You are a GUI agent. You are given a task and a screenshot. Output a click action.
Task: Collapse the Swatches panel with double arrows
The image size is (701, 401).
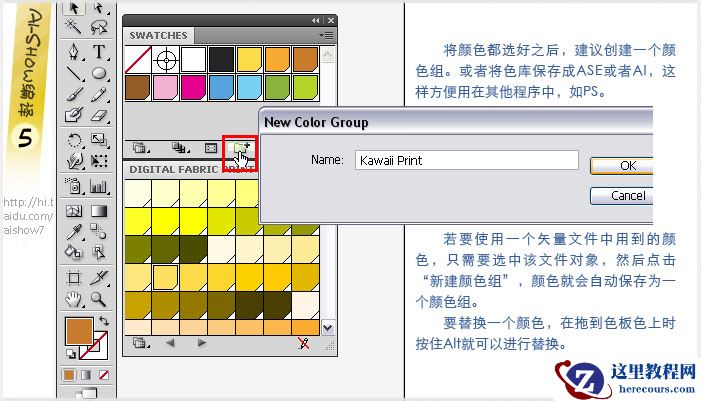[x=316, y=21]
